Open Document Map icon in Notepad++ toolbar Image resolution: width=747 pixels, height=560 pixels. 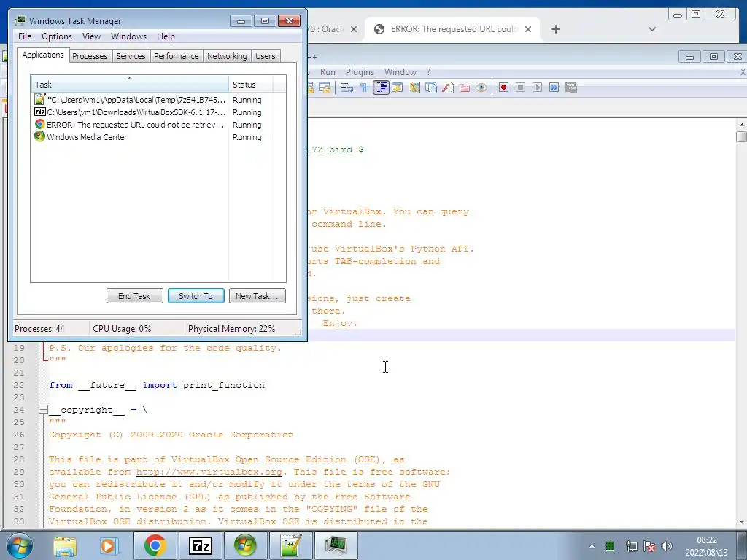[x=414, y=87]
